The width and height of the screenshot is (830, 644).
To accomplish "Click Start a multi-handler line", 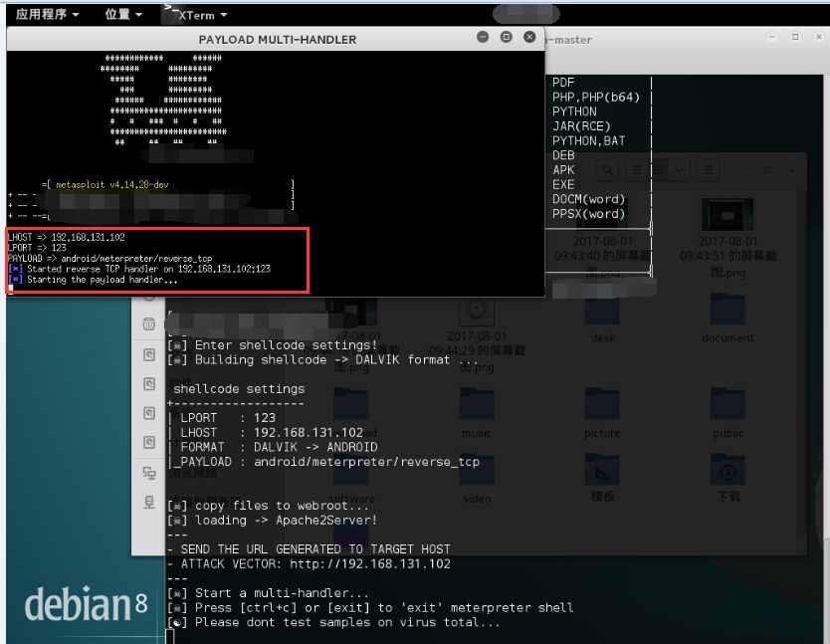I will [x=268, y=593].
